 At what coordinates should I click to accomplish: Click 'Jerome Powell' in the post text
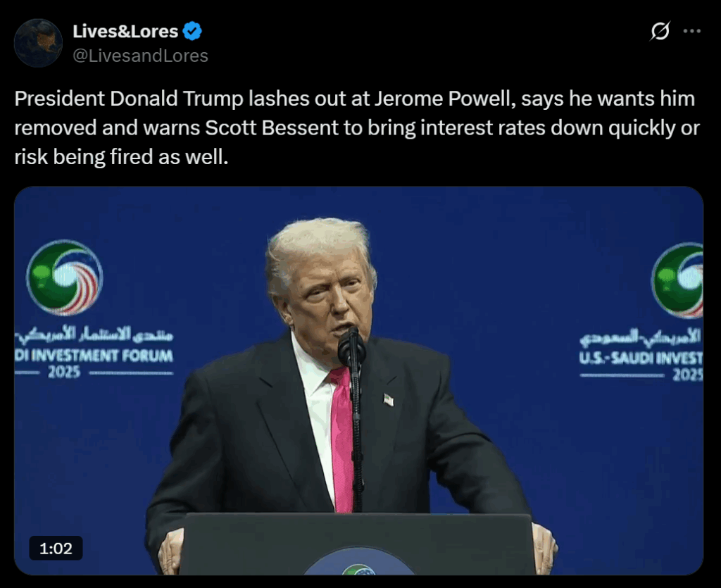(445, 99)
